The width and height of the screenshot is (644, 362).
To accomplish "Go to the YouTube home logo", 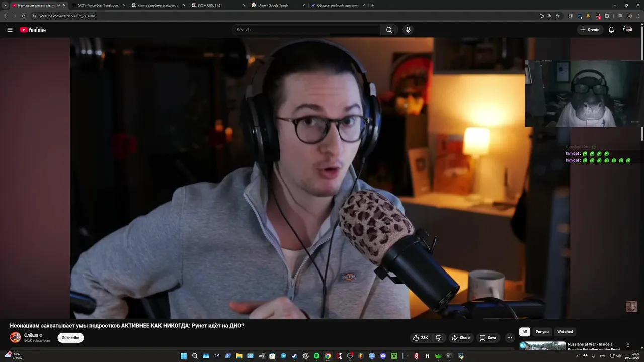I will [33, 30].
